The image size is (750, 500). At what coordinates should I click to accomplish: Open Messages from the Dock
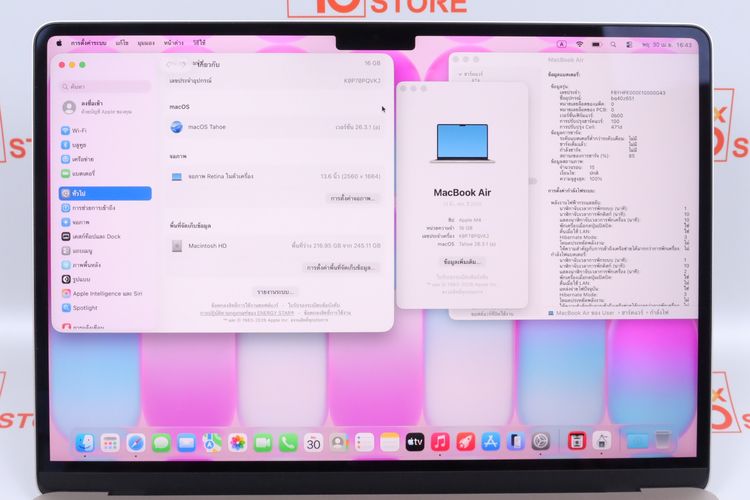coord(161,443)
